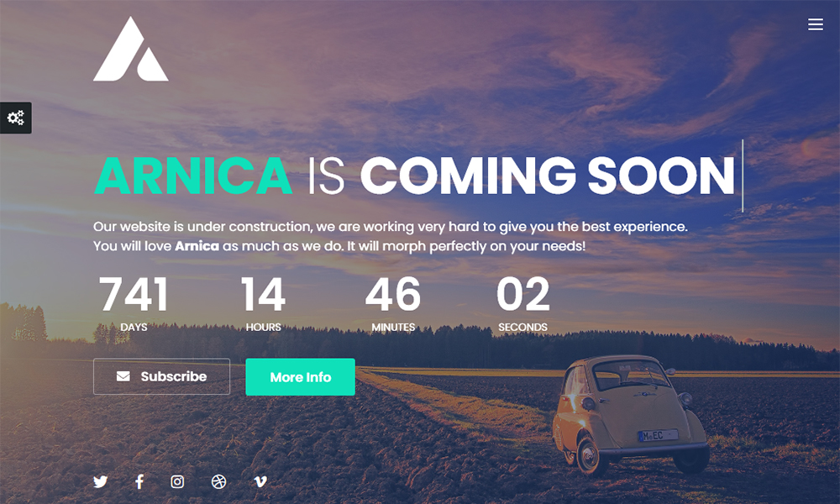
Task: Click the bold Arnica word in description
Action: (x=197, y=246)
